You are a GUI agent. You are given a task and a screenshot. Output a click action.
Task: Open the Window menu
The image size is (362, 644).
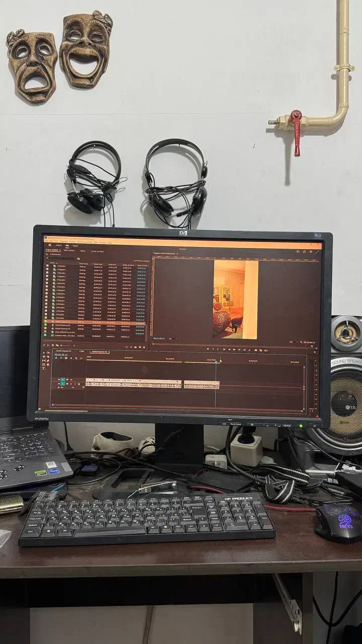point(103,242)
